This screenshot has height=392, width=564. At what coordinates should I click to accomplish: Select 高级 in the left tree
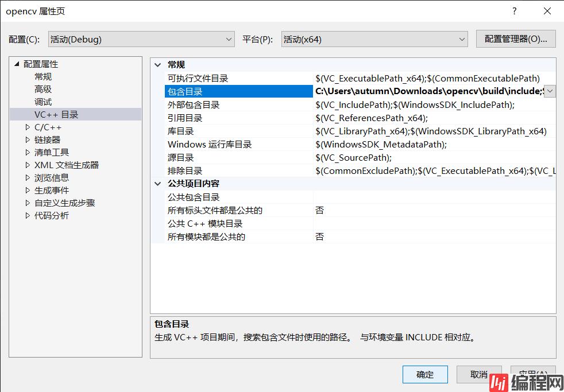pos(43,90)
